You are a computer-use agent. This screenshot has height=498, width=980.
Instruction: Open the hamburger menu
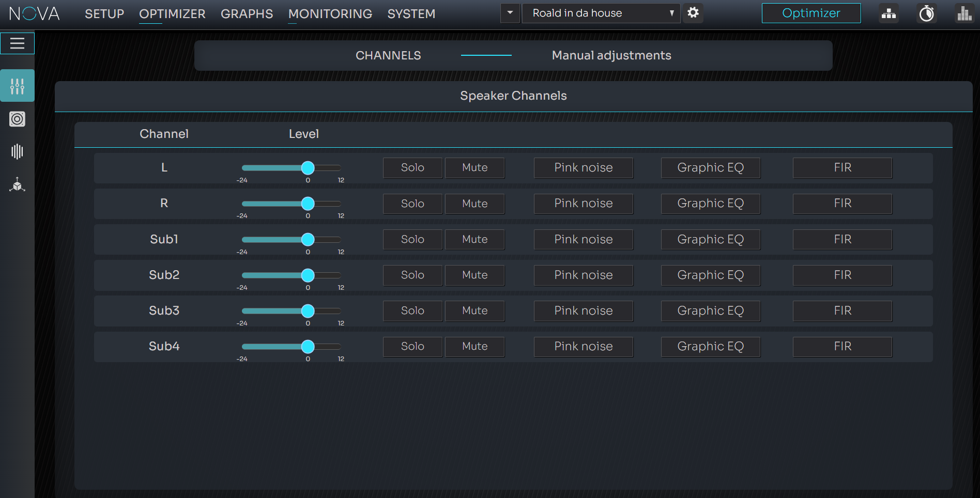coord(17,43)
